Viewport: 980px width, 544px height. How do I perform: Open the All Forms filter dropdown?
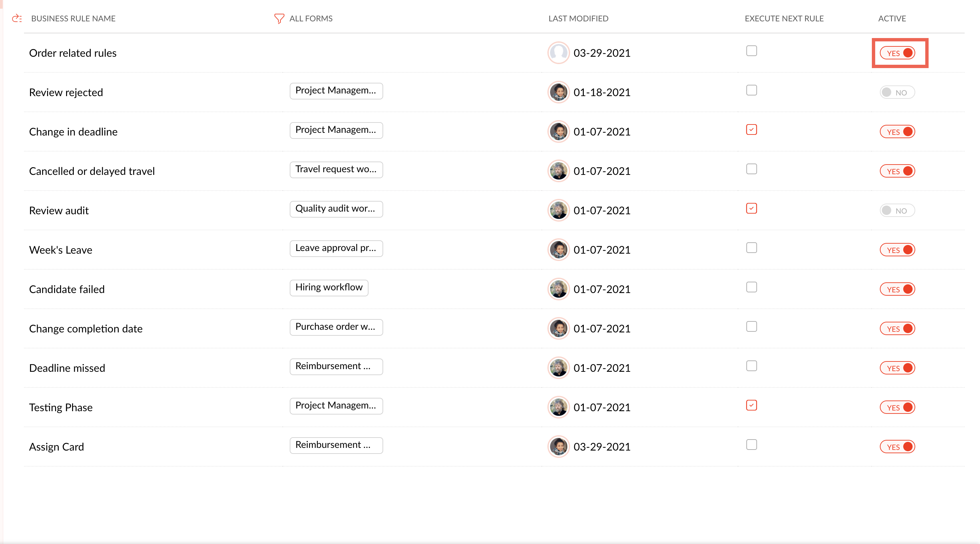tap(310, 18)
